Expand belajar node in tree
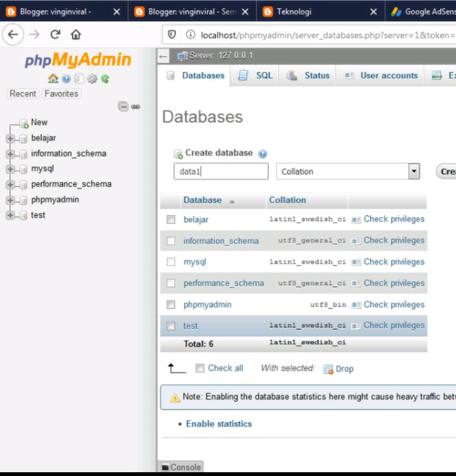Viewport: 456px width, 476px height. (x=10, y=139)
